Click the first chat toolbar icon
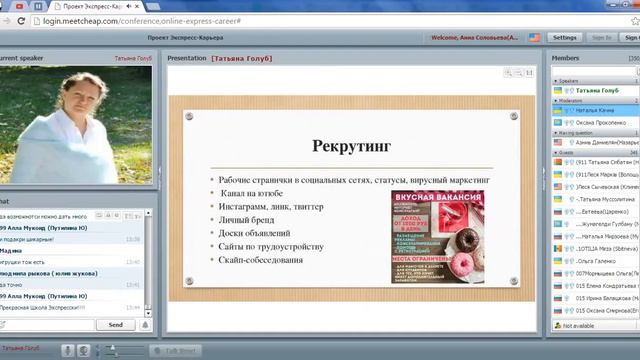 (99, 215)
